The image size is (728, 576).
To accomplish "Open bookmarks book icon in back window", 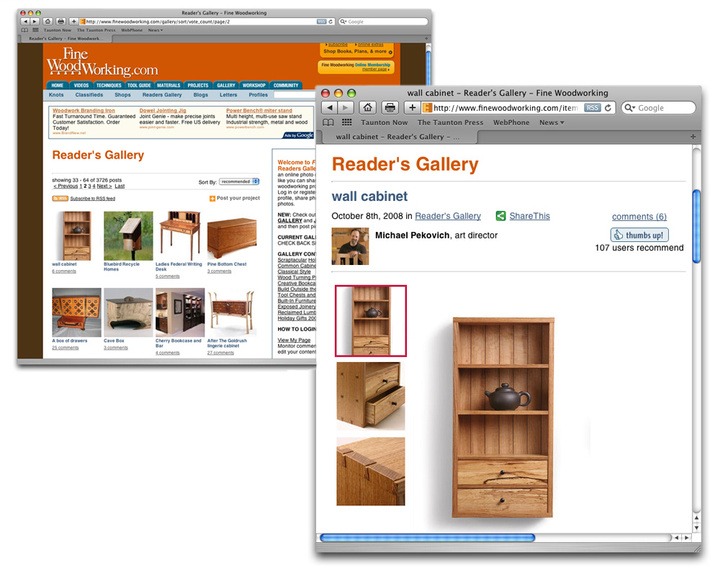I will 24,30.
